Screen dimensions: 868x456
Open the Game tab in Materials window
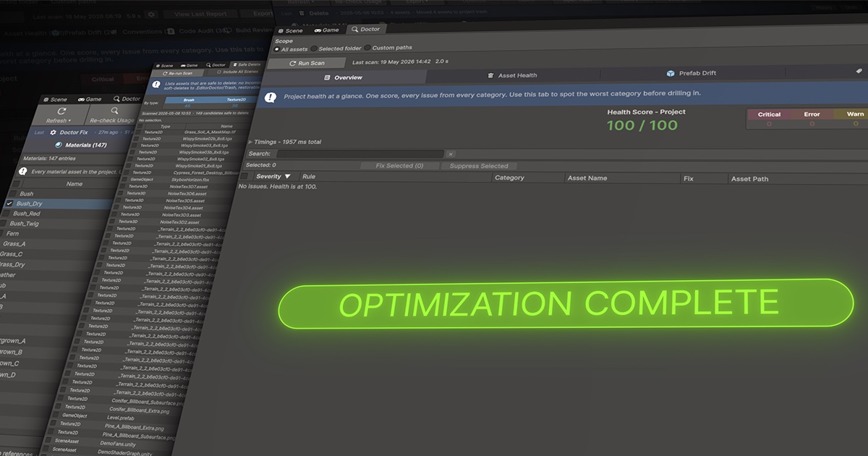[x=90, y=98]
